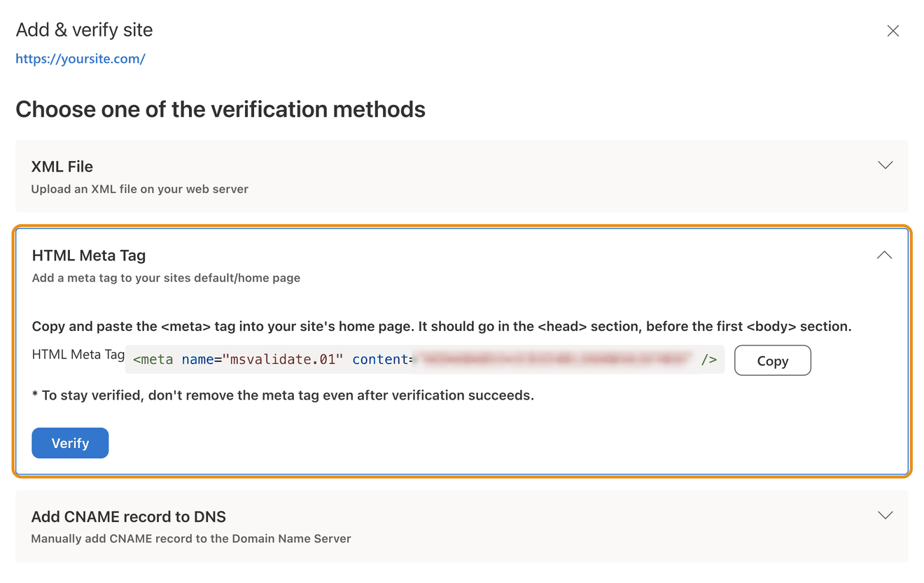The image size is (924, 583).
Task: Click the 'Copy and paste the <meta> tag' instruction
Action: pos(442,326)
